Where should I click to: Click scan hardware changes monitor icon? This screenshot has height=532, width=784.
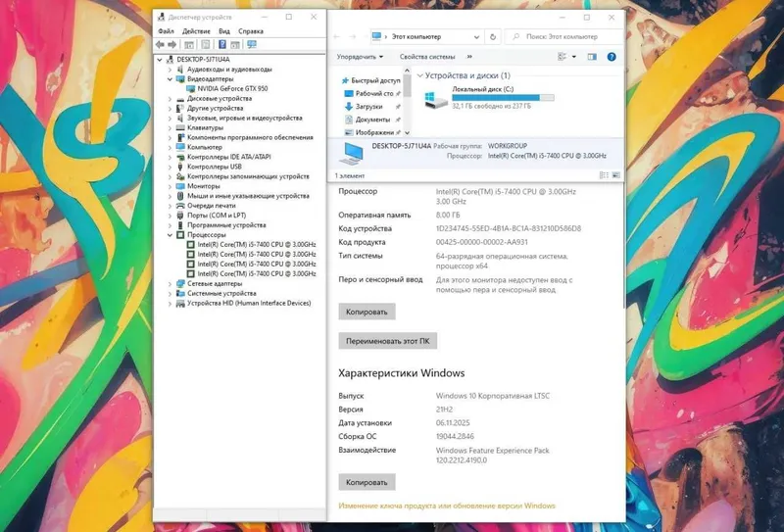[x=252, y=44]
